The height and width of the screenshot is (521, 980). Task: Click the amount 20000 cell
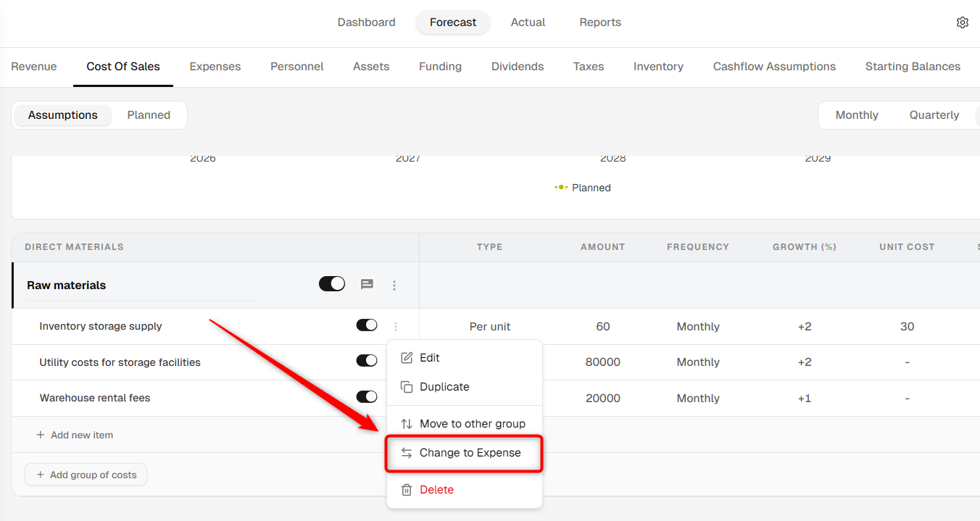pyautogui.click(x=603, y=398)
